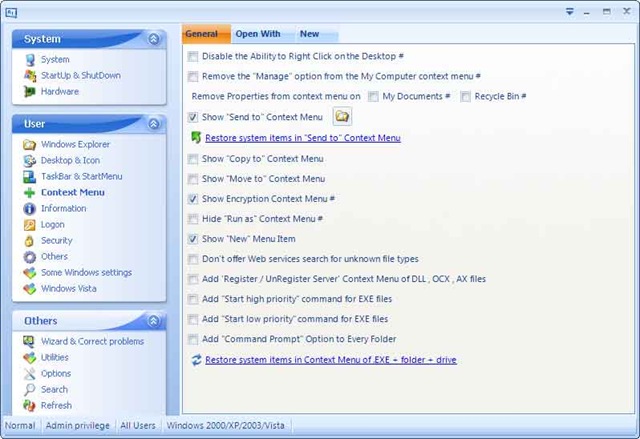Tick the Recycle Bin properties checkbox
Image resolution: width=640 pixels, height=439 pixels.
[465, 96]
